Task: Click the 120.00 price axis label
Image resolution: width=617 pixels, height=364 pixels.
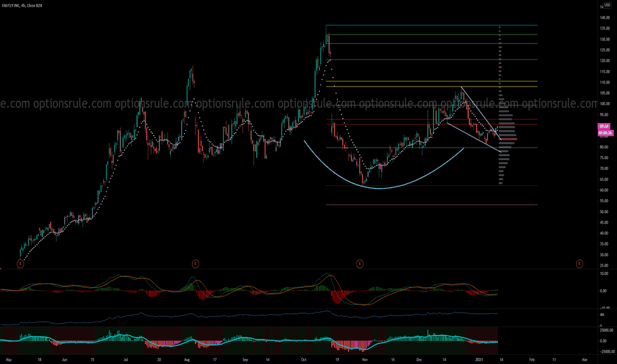Action: [605, 61]
